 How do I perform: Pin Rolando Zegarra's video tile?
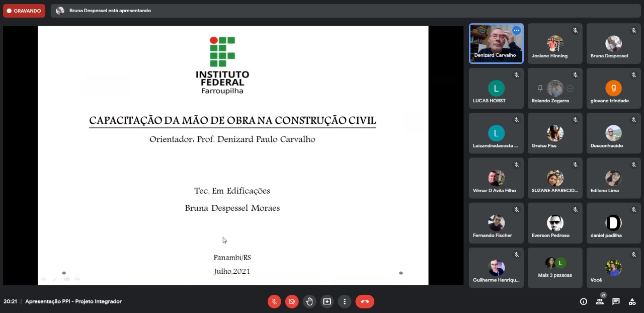[540, 89]
